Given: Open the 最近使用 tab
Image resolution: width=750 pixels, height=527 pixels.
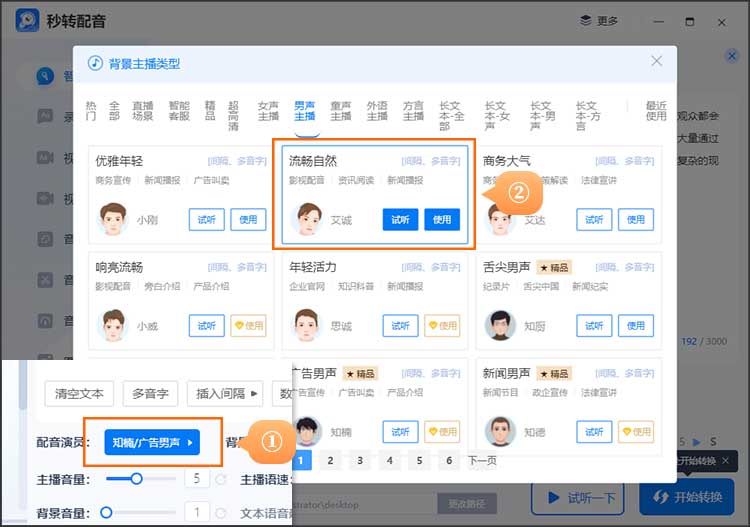Looking at the screenshot, I should (x=656, y=111).
